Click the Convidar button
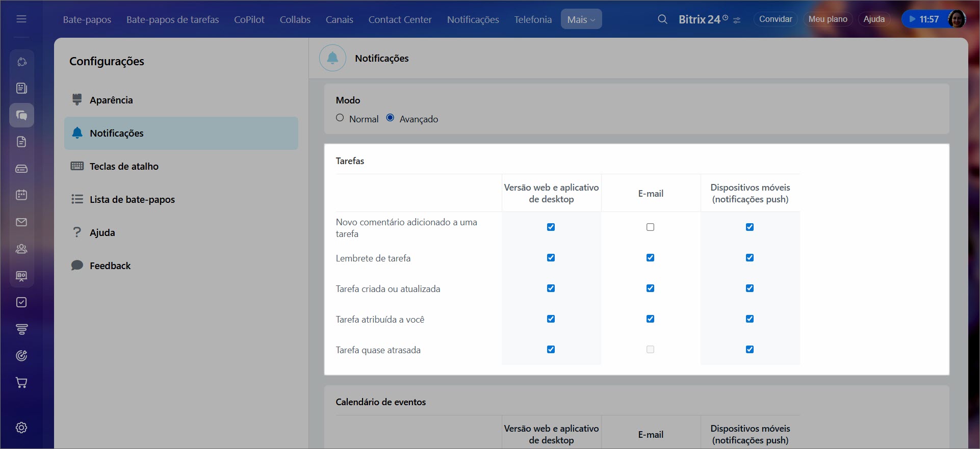 point(775,19)
